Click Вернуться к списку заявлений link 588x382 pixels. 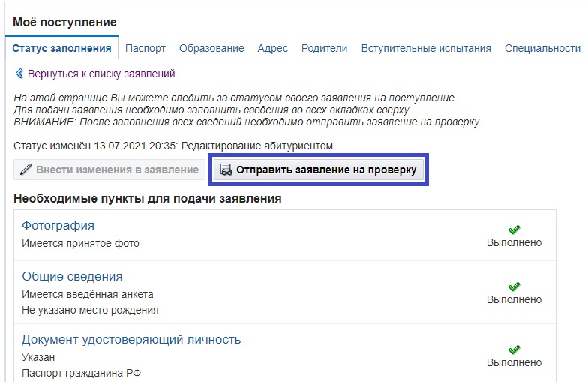pyautogui.click(x=101, y=74)
